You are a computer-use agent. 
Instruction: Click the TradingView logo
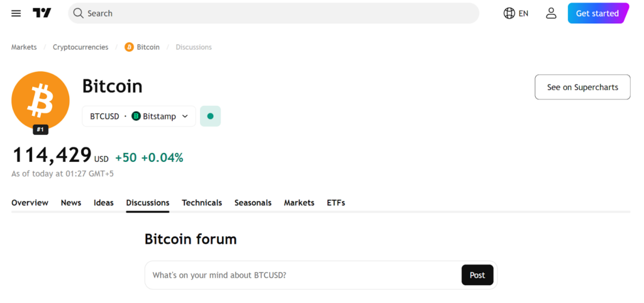42,13
